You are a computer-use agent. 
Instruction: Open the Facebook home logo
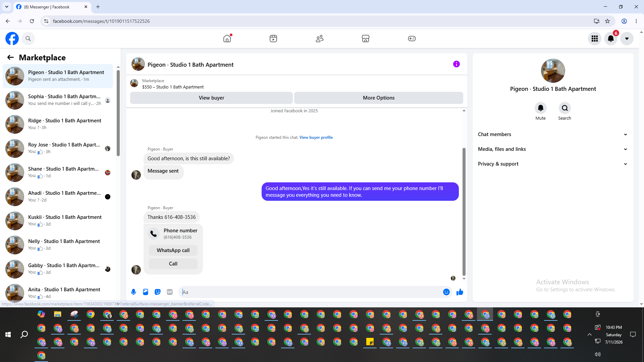12,39
